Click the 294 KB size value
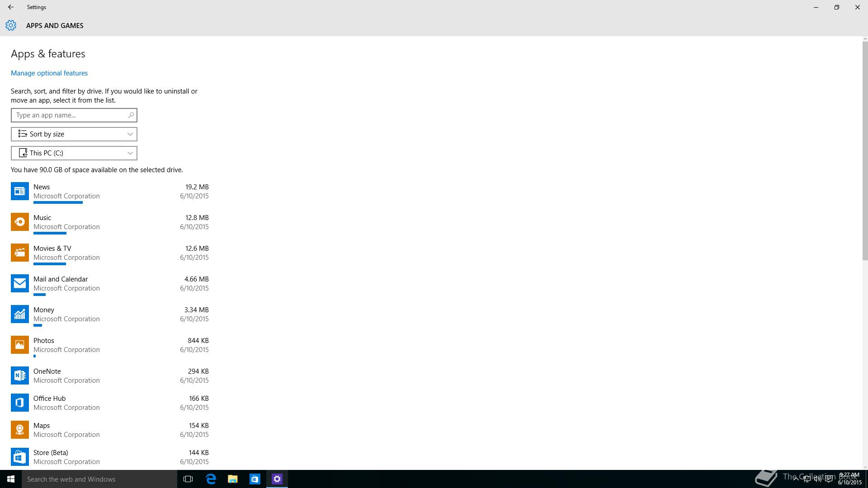Viewport: 868px width, 488px height. 198,371
